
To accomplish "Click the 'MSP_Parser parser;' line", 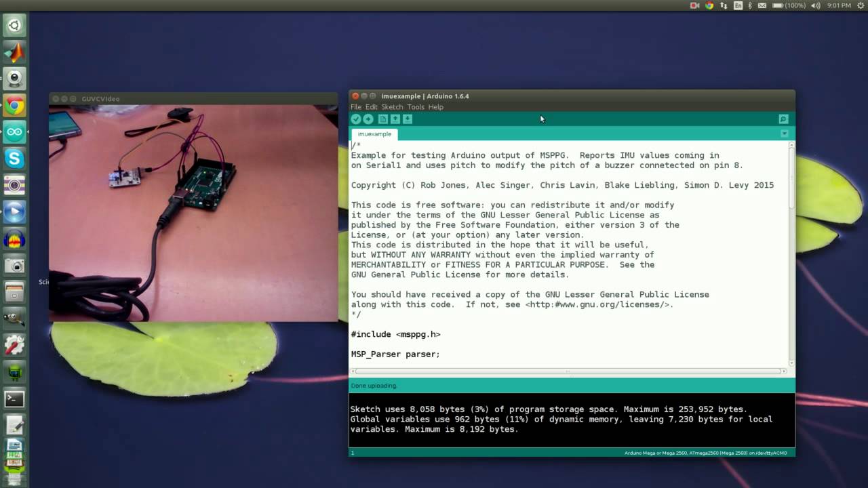I will [x=395, y=354].
